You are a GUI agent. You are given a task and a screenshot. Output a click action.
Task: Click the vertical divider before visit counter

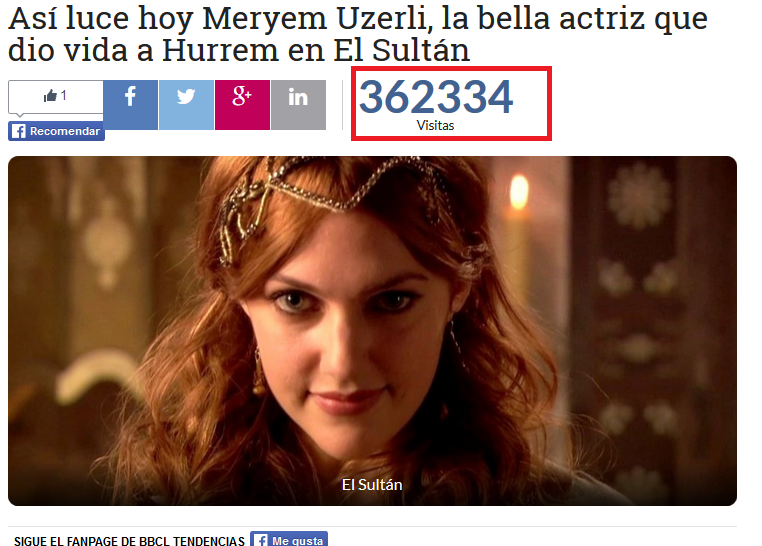[x=343, y=105]
